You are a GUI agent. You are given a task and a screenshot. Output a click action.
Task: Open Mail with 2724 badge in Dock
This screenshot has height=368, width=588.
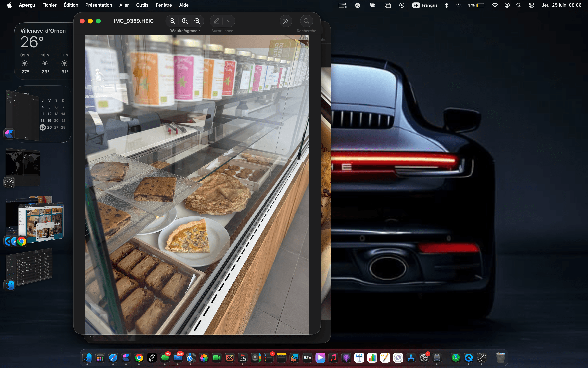(x=178, y=358)
